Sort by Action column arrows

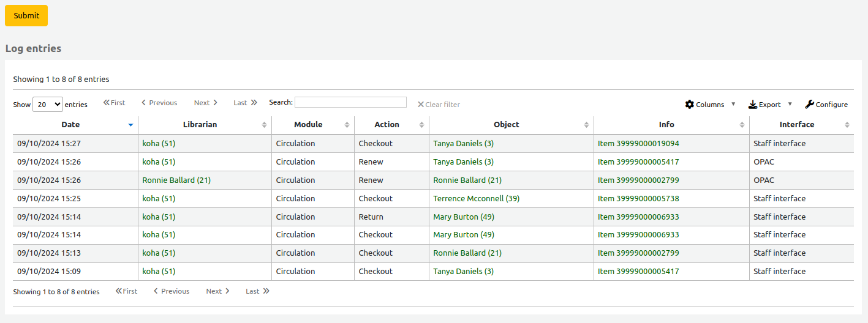(x=421, y=125)
